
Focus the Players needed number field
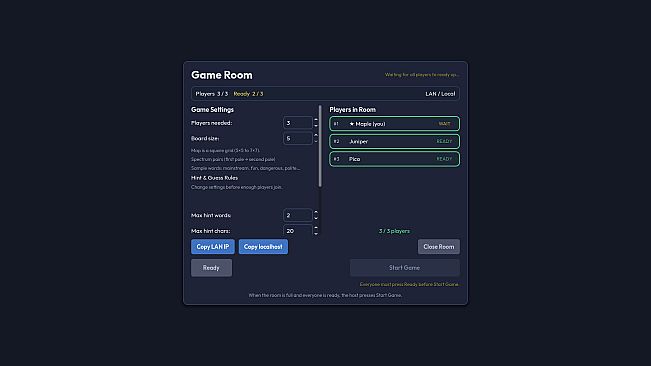tap(297, 123)
